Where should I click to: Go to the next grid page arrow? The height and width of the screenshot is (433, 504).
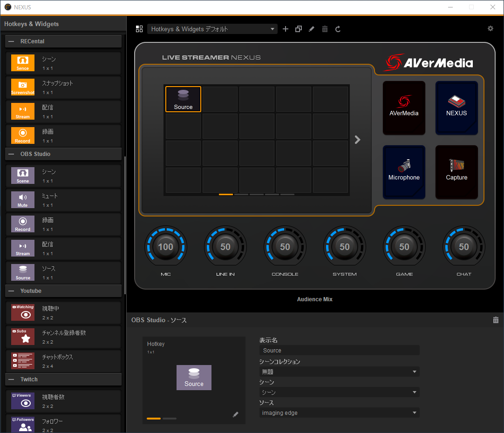point(357,139)
